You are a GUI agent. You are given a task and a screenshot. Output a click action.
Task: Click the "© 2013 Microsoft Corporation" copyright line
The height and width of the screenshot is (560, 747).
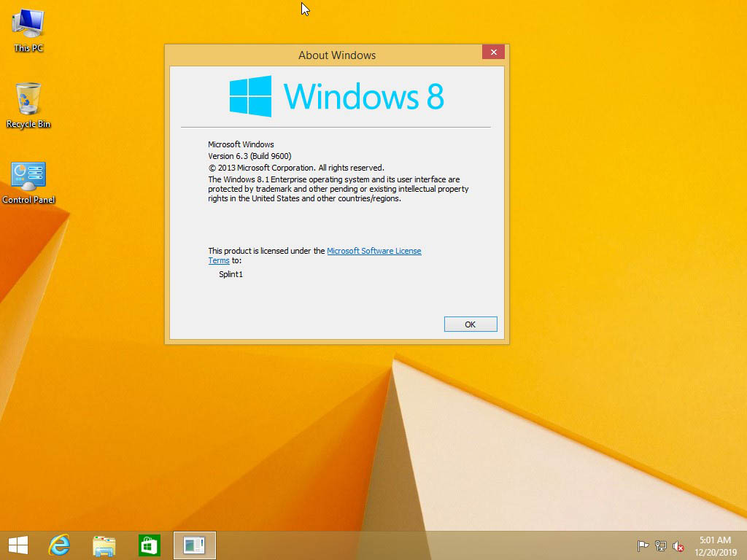pyautogui.click(x=296, y=168)
